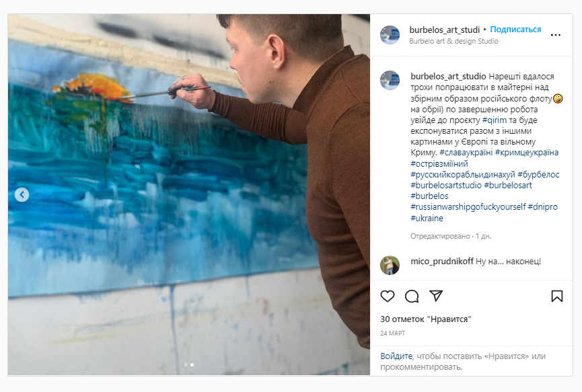Share post using paper plane icon

(x=436, y=296)
